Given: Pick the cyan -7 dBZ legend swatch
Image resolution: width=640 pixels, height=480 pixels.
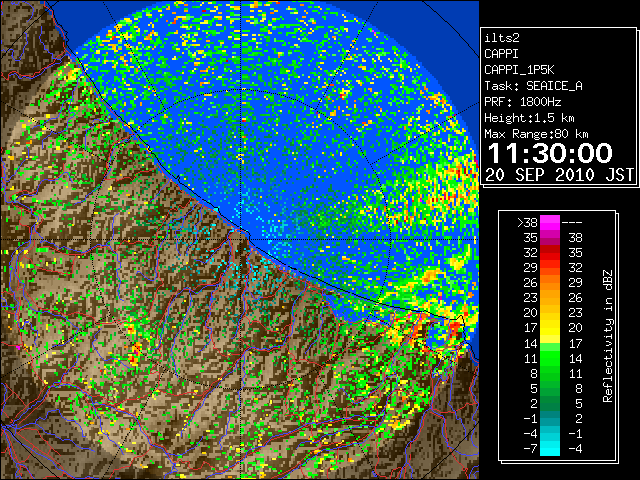Looking at the screenshot, I should pyautogui.click(x=550, y=448).
